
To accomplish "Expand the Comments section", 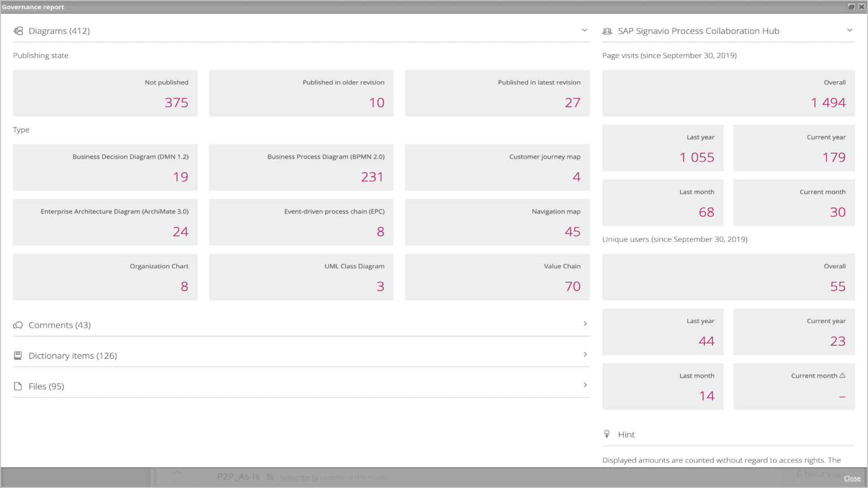I will (x=585, y=324).
